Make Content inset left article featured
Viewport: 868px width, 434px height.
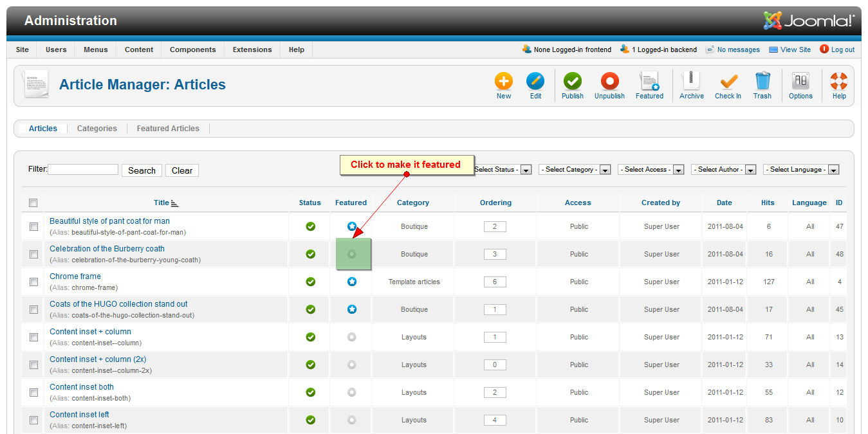(x=351, y=420)
